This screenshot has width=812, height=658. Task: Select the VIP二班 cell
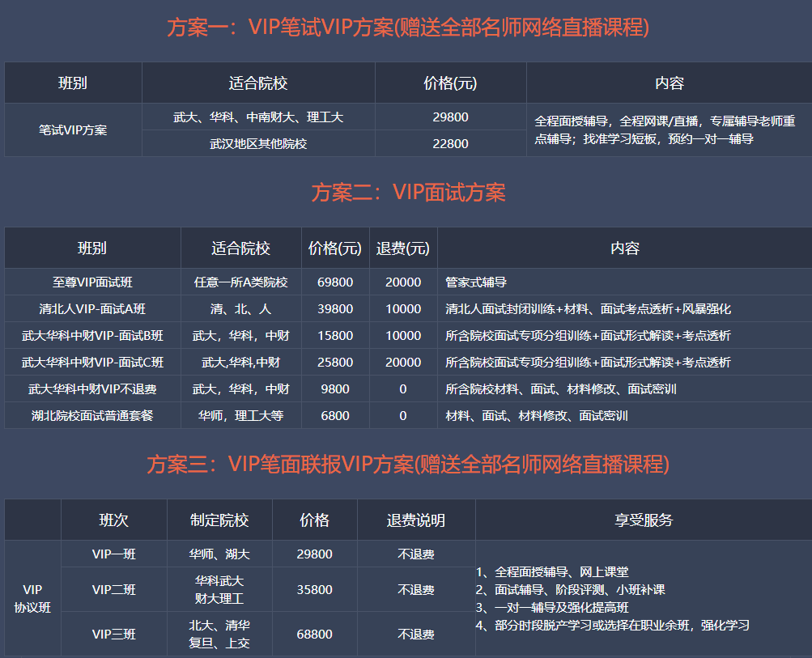[114, 590]
